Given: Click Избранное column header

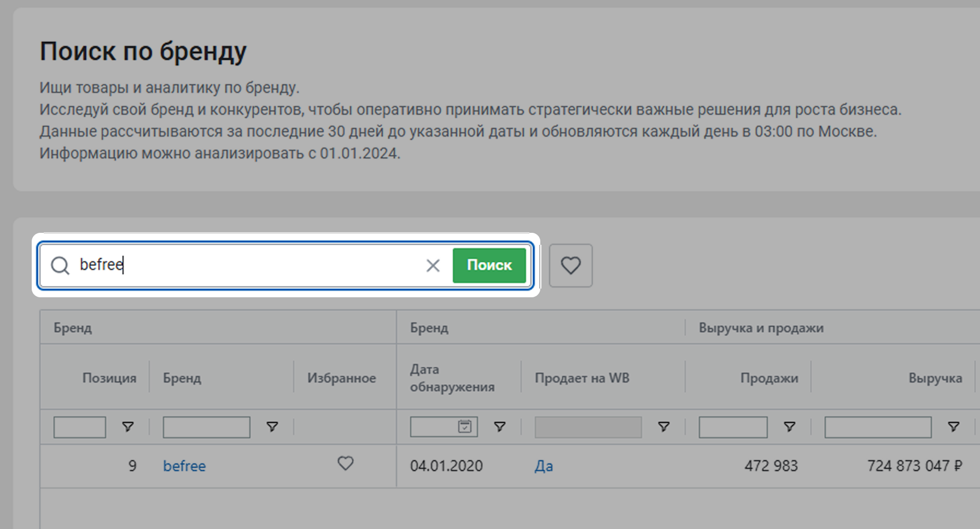Looking at the screenshot, I should 342,378.
